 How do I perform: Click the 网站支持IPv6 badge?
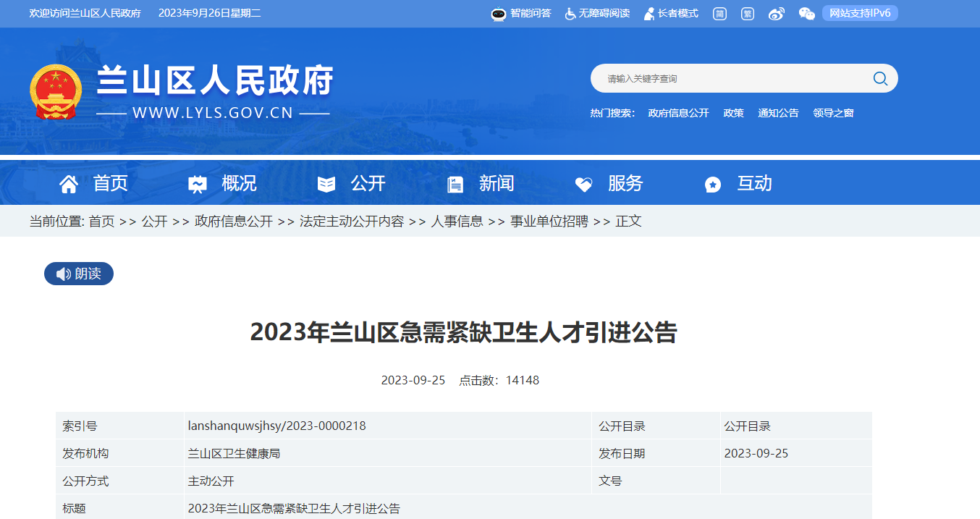point(860,13)
